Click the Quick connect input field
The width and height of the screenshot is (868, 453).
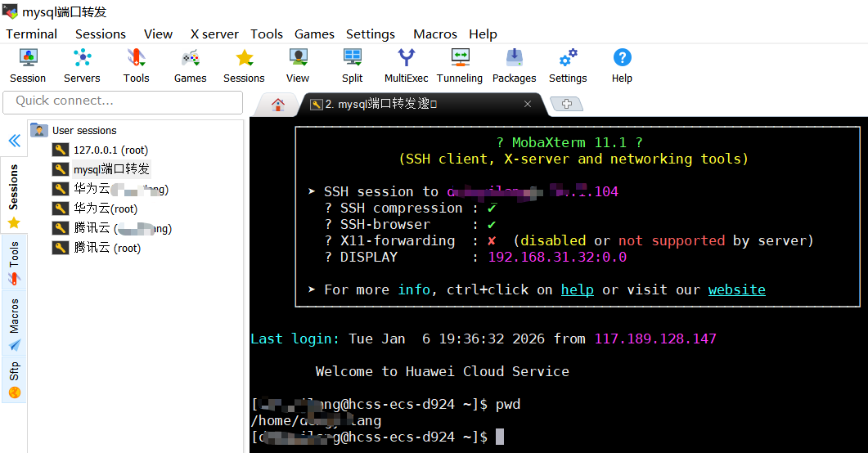point(123,101)
